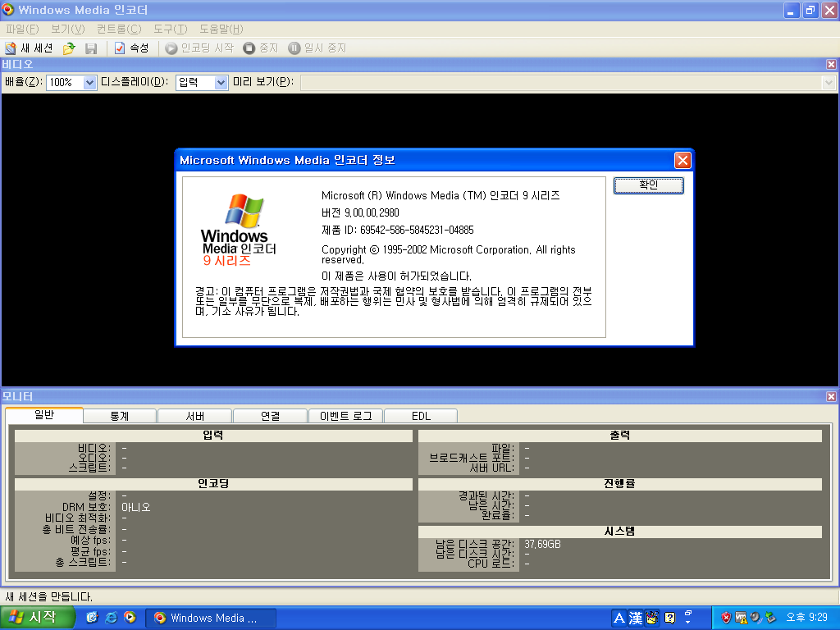Click the safely remove hardware tray icon
Viewport: 840px width, 630px height.
click(770, 618)
